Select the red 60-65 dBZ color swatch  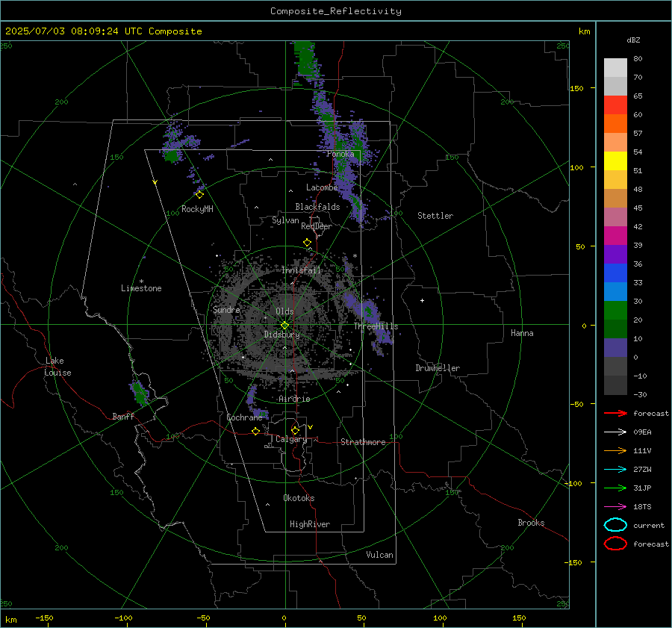[615, 105]
